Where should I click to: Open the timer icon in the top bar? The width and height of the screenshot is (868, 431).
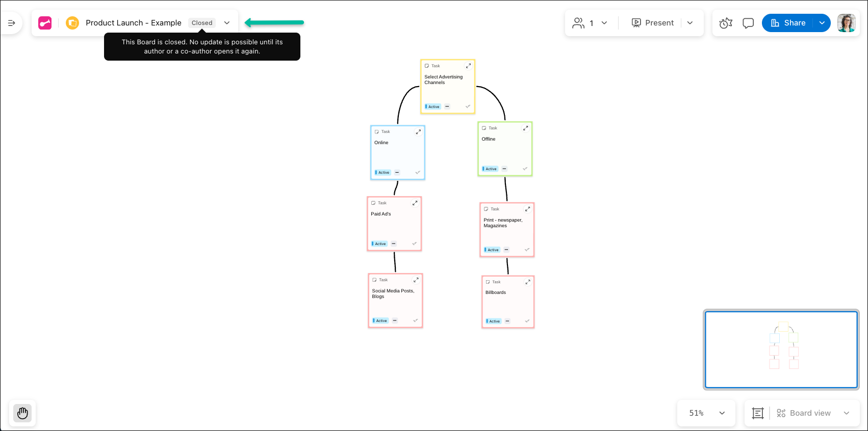click(x=725, y=23)
